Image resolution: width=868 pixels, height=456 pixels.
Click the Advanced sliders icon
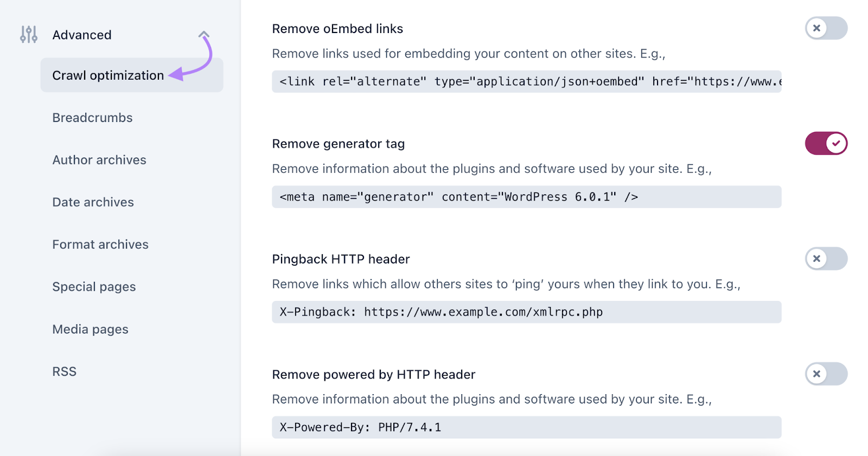[29, 34]
